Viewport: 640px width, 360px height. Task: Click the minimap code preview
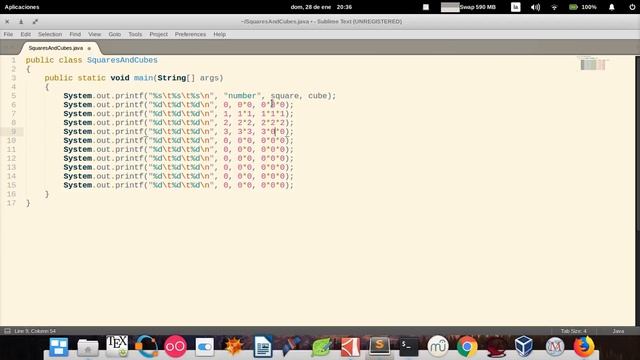pos(593,64)
